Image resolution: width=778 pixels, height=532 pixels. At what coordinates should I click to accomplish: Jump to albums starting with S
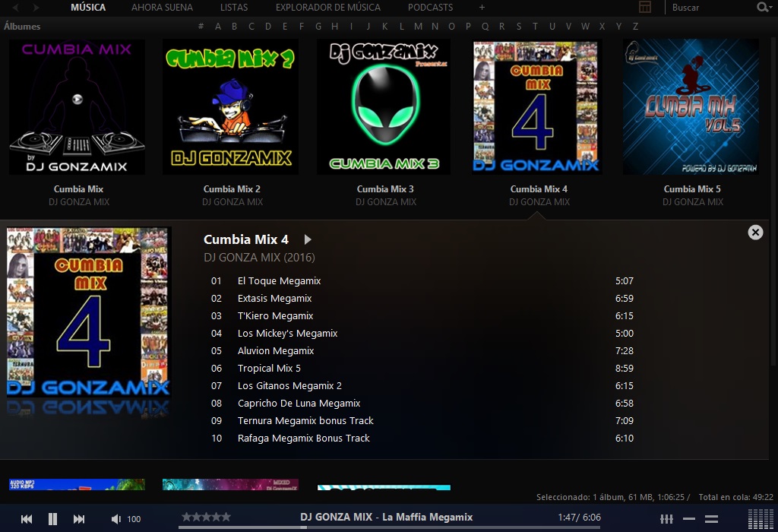tap(518, 27)
